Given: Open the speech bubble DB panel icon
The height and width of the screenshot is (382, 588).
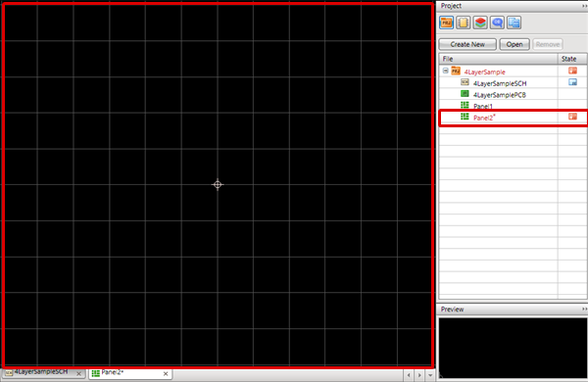Looking at the screenshot, I should [497, 23].
